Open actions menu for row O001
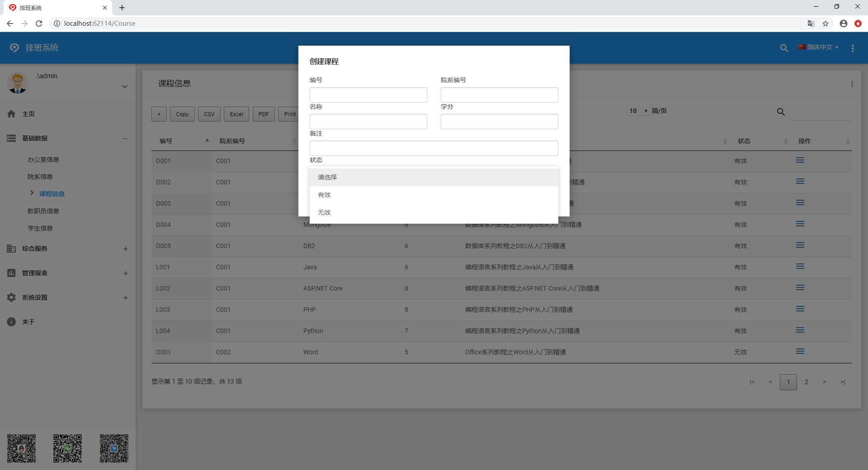 point(800,351)
